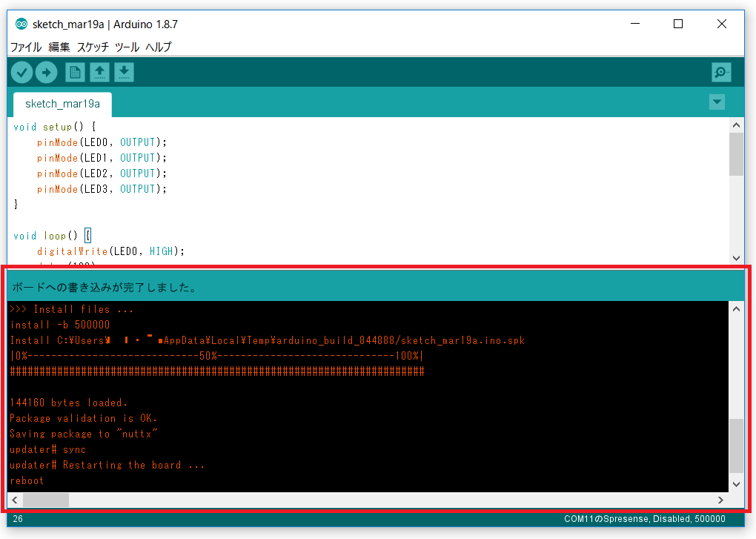Open a sketch using the toolbar icon
Viewport: 756px width, 539px height.
[x=99, y=72]
